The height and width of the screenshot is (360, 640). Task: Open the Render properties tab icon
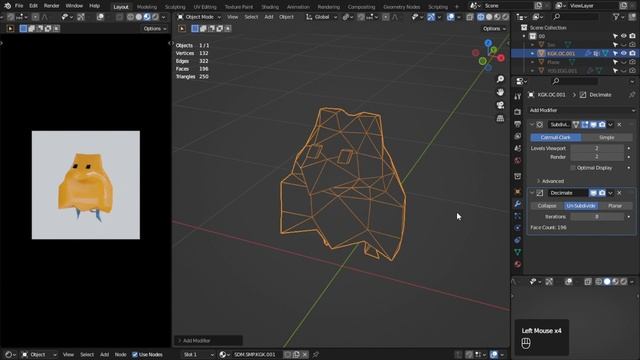pos(518,111)
